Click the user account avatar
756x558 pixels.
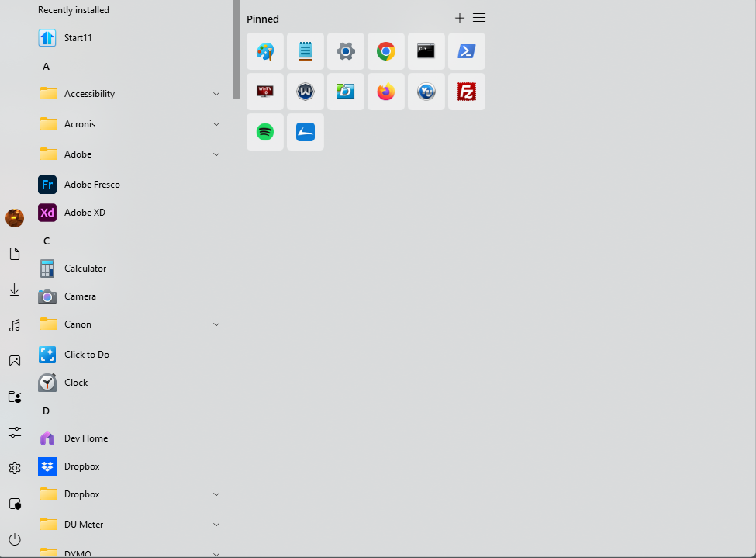(15, 218)
